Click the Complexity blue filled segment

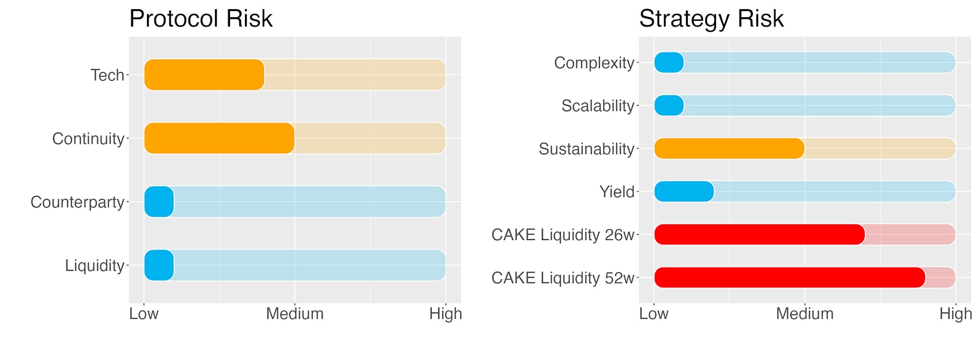(x=669, y=62)
